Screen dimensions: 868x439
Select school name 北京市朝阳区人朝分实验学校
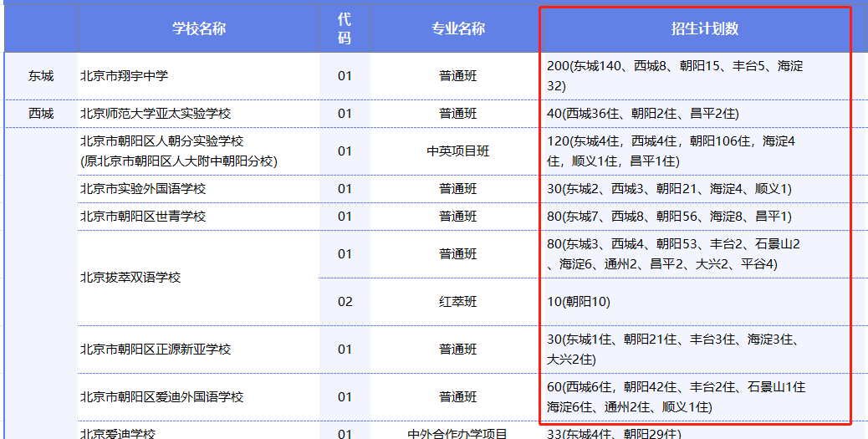pyautogui.click(x=161, y=141)
